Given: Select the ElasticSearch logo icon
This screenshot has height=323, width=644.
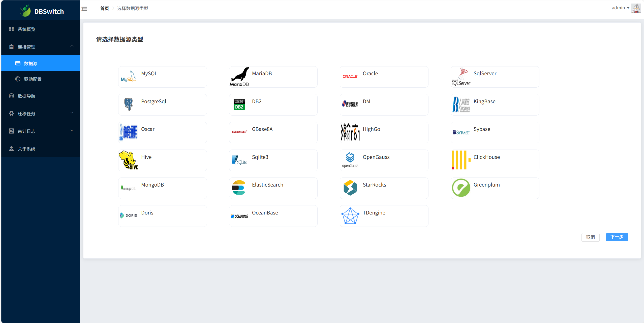Looking at the screenshot, I should tap(239, 188).
